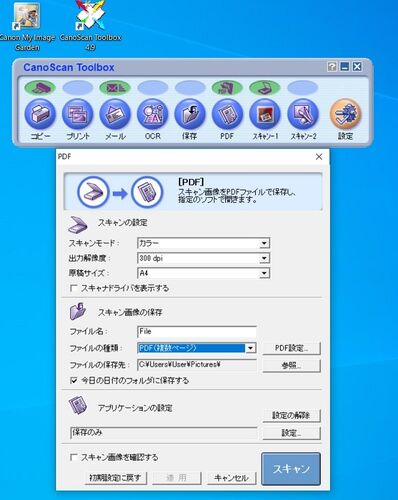Click the save destination path field
The height and width of the screenshot is (500, 398).
[197, 365]
